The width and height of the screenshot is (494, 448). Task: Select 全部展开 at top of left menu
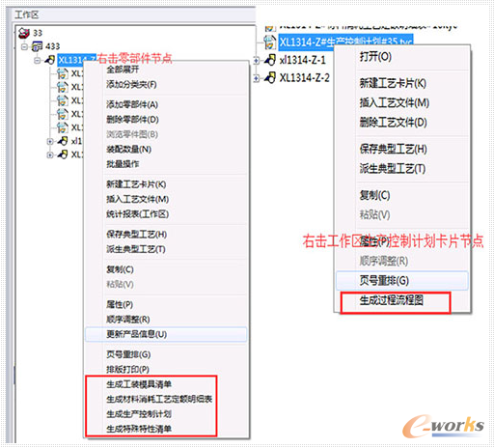click(x=123, y=70)
